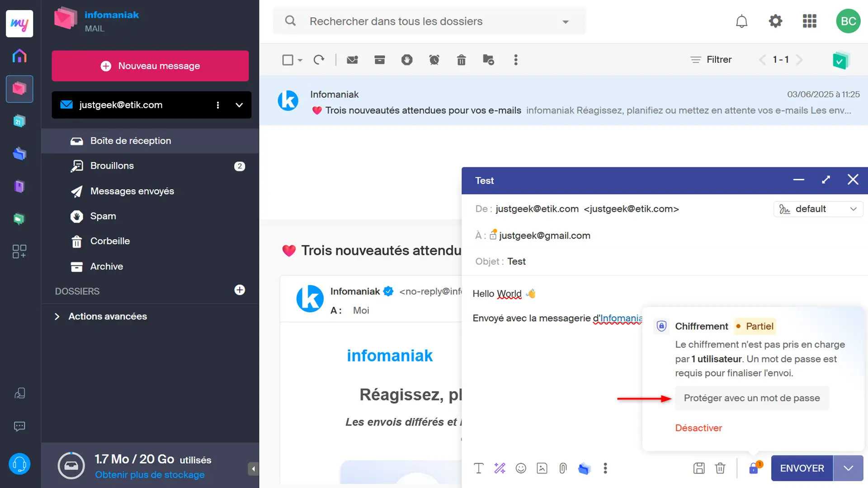Open the Calendar app icon
Screen dimensions: 868x488
[x=19, y=121]
